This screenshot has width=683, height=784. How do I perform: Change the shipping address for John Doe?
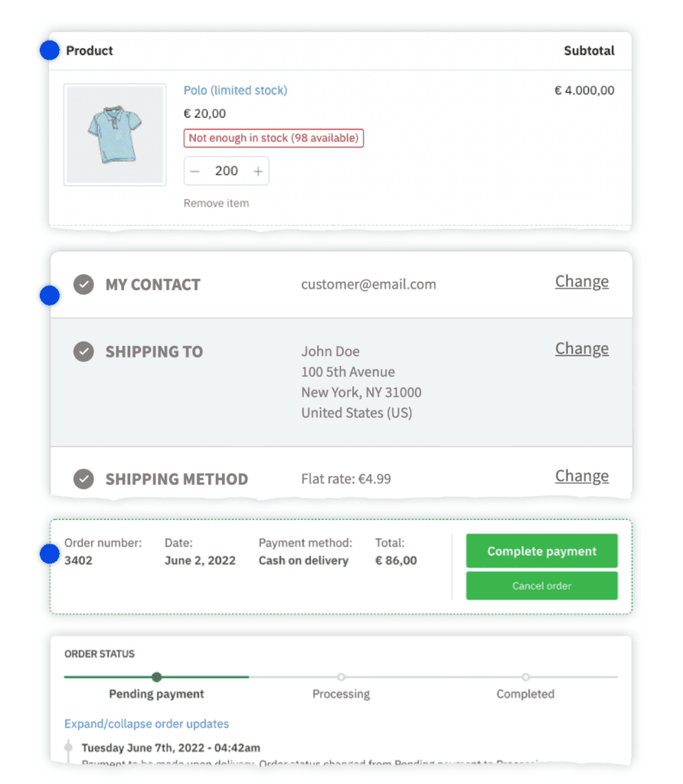(x=581, y=348)
